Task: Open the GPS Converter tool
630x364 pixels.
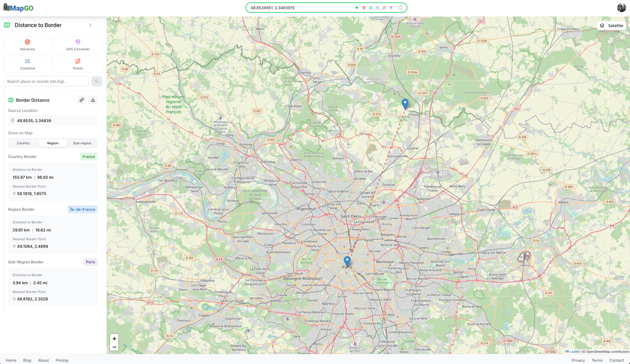Action: 77,45
